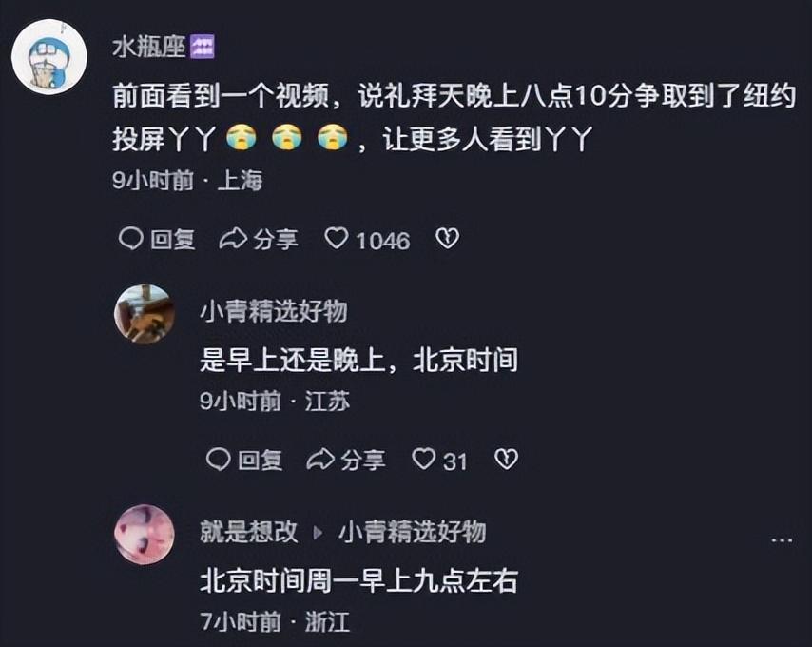This screenshot has height=647, width=812.
Task: Share 小青精选好物's comment with the arrow icon
Action: [x=320, y=460]
